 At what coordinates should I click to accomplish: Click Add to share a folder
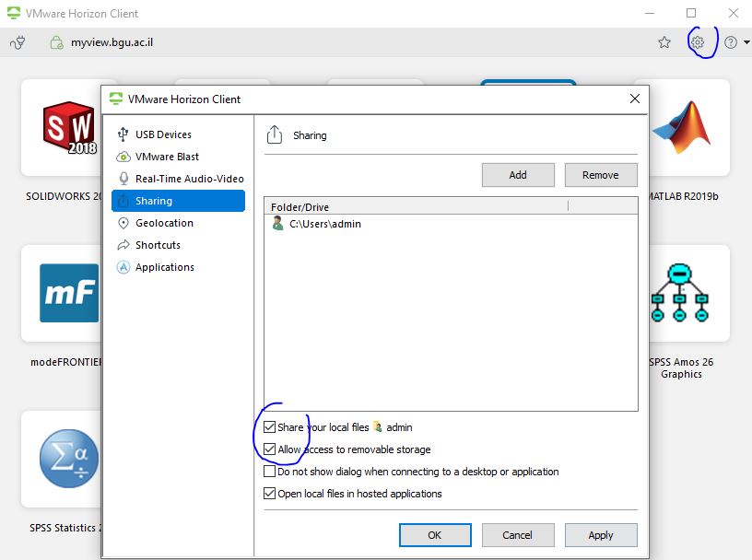[x=518, y=175]
